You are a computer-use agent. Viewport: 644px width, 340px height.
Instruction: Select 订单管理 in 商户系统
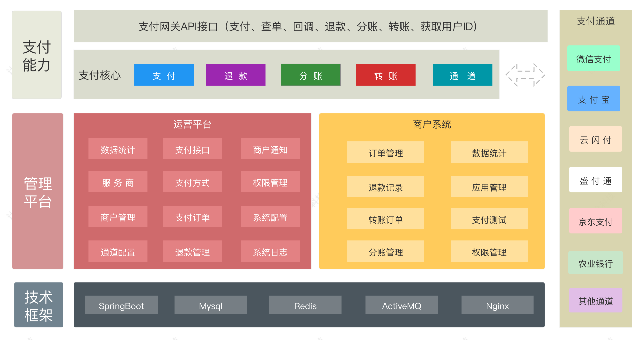386,152
